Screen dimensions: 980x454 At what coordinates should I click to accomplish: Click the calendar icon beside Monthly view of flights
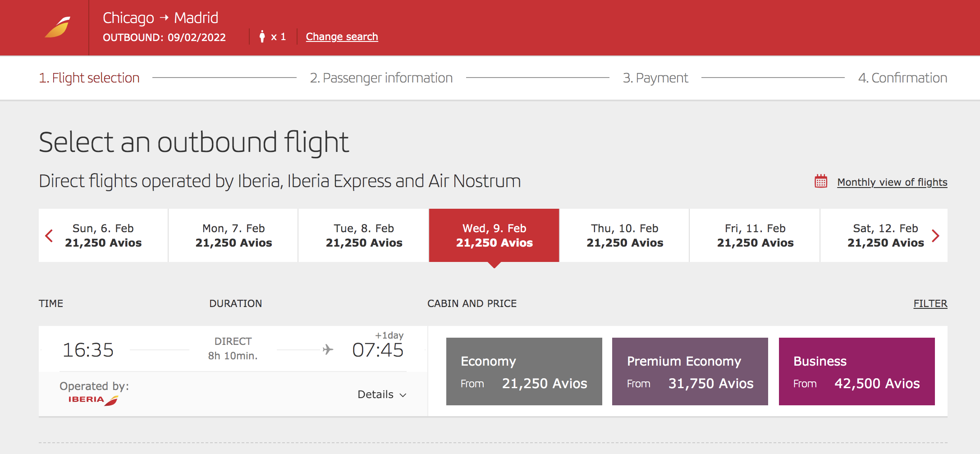(820, 181)
